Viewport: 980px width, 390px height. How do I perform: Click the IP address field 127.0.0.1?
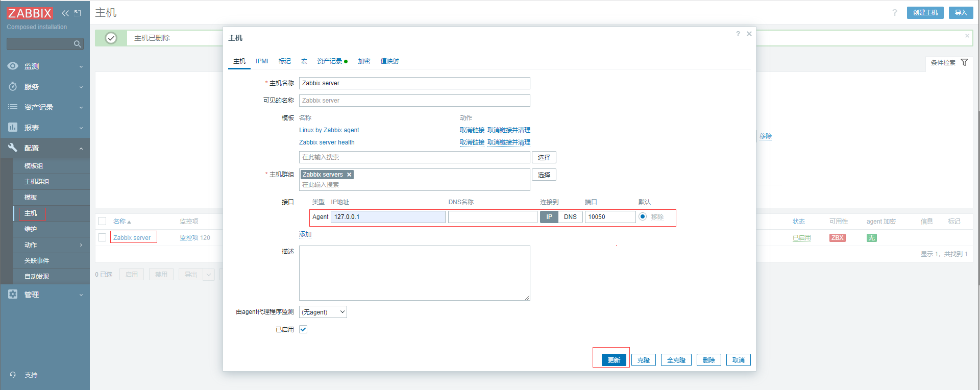pos(388,217)
